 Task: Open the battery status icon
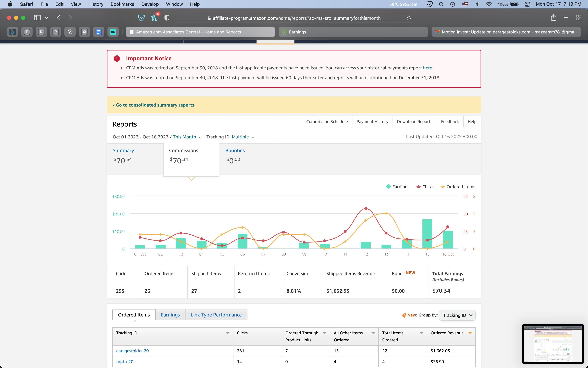[x=514, y=4]
